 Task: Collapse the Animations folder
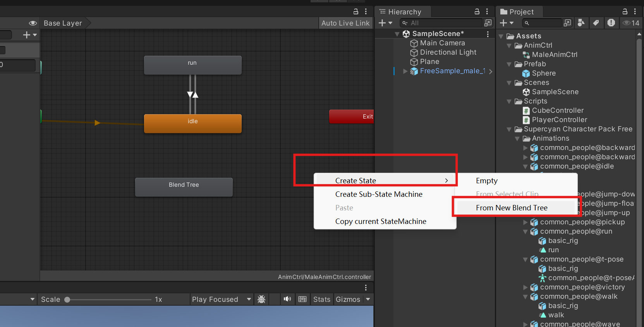[517, 139]
